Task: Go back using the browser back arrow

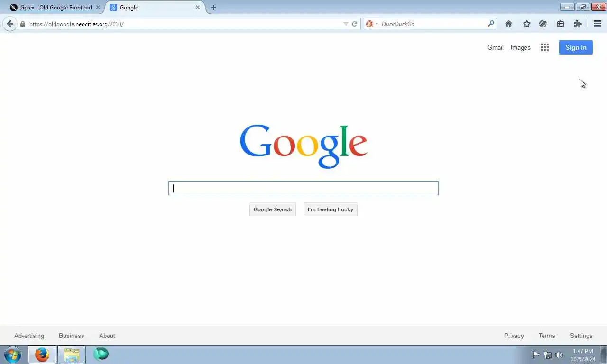Action: (x=10, y=24)
